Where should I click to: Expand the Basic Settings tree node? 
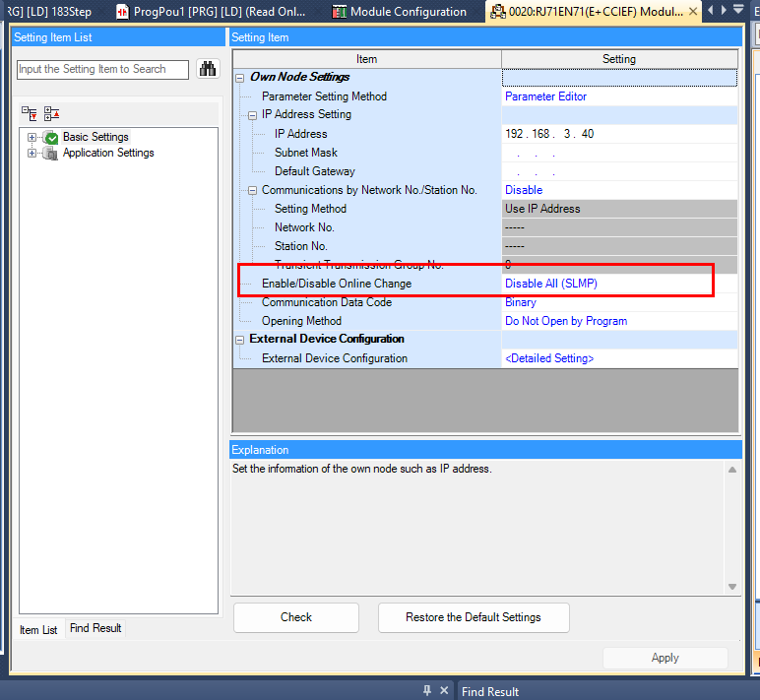coord(32,138)
